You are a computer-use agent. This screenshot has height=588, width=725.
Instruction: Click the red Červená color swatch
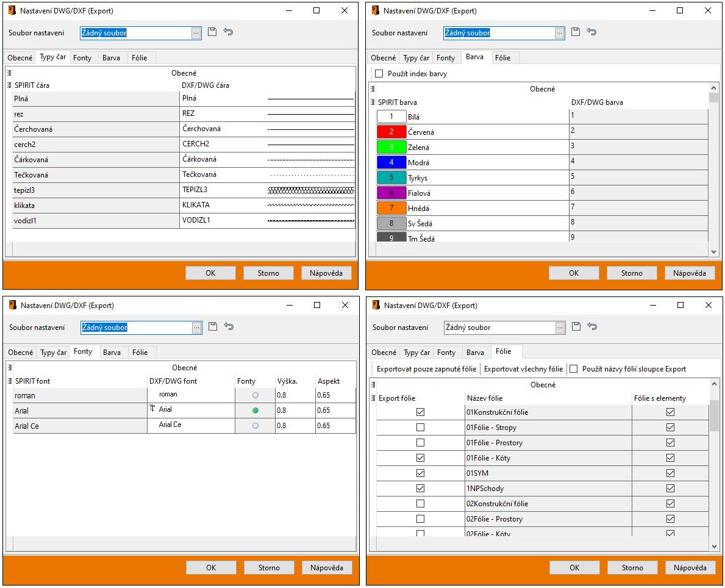391,132
